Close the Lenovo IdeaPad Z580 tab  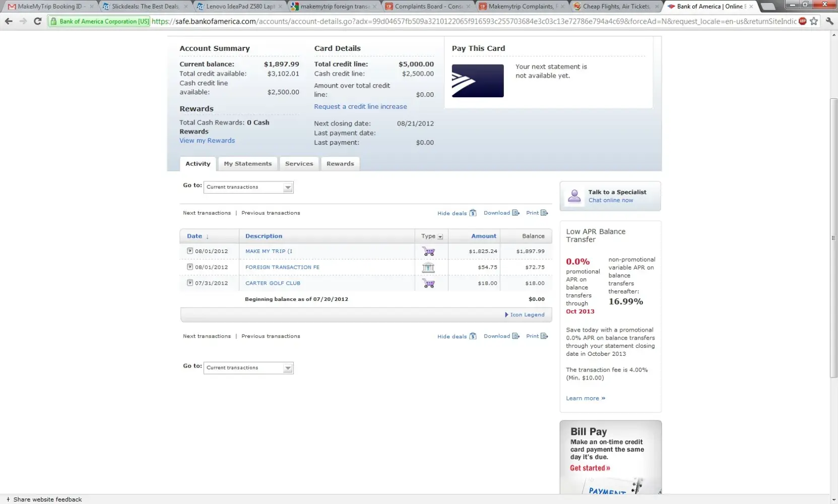click(280, 7)
